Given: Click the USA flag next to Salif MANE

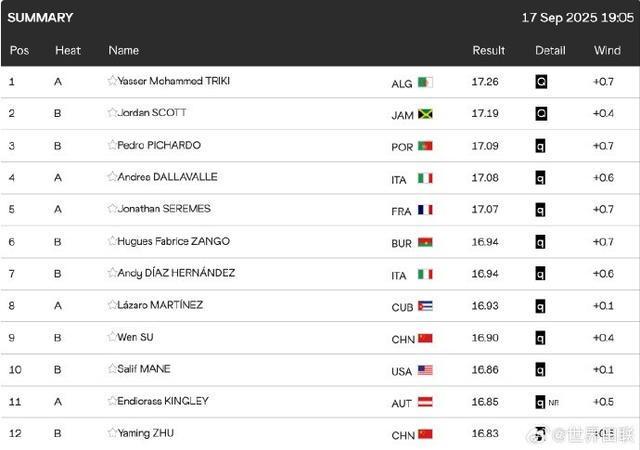Looking at the screenshot, I should click(x=425, y=370).
